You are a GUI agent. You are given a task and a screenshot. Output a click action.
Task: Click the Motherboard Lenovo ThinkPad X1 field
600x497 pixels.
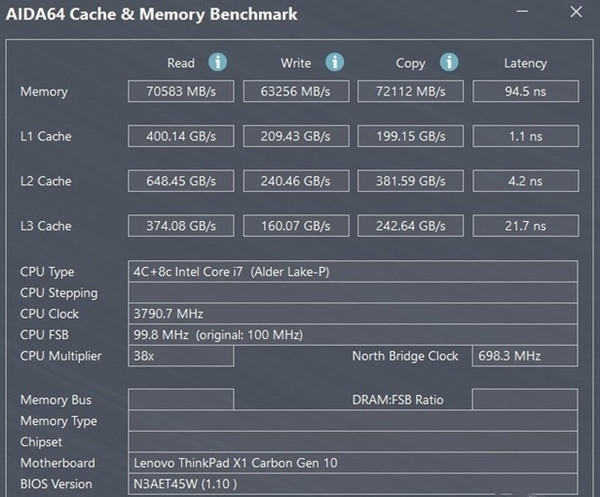click(x=353, y=463)
